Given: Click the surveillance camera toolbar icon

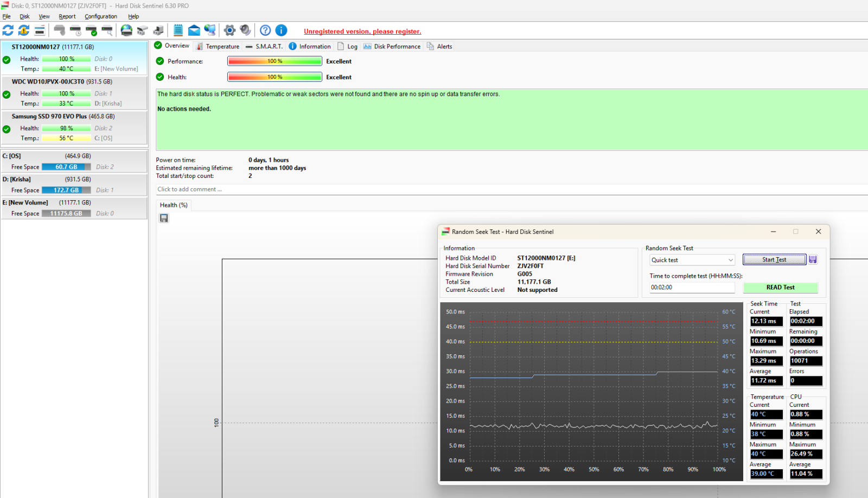Looking at the screenshot, I should pyautogui.click(x=143, y=30).
